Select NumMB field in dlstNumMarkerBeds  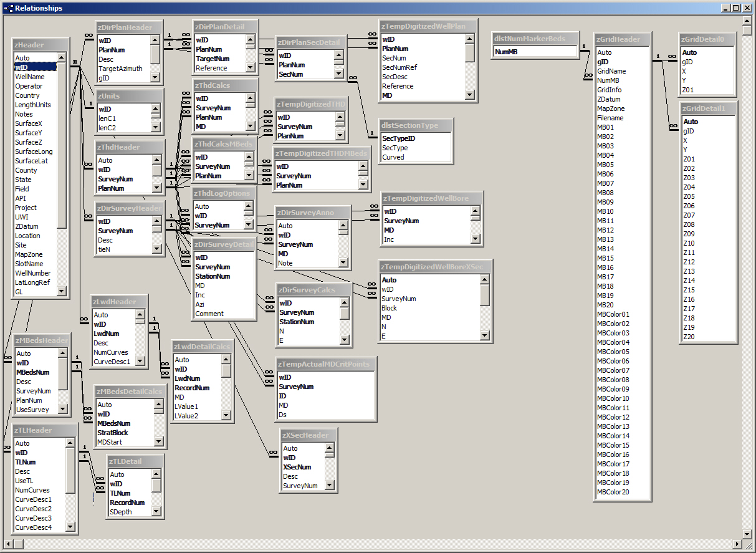tap(535, 52)
